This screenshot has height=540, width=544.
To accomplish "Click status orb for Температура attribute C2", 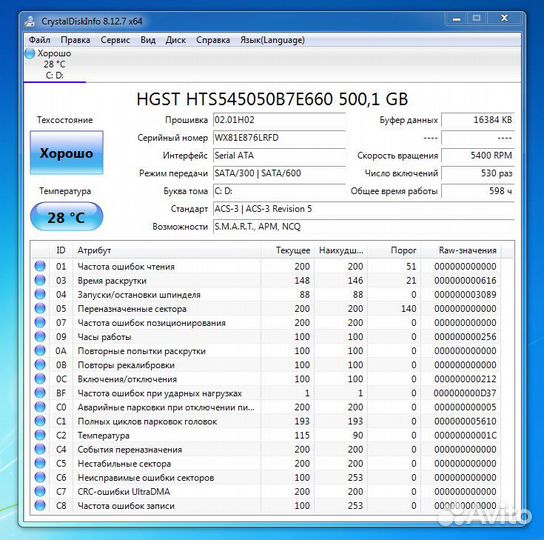I will point(40,435).
